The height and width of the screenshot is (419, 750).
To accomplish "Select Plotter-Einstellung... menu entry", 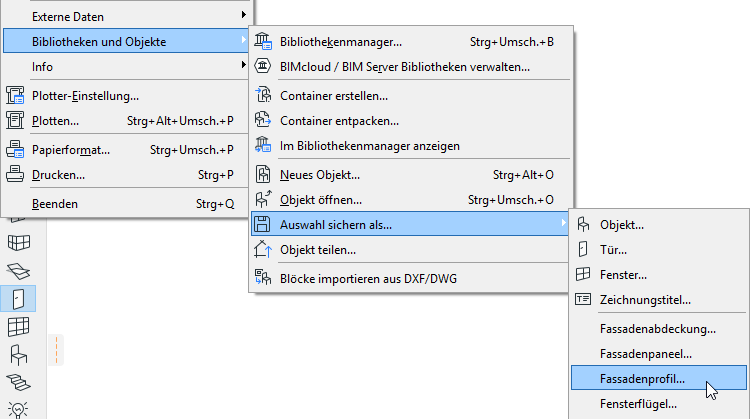I will pyautogui.click(x=85, y=96).
